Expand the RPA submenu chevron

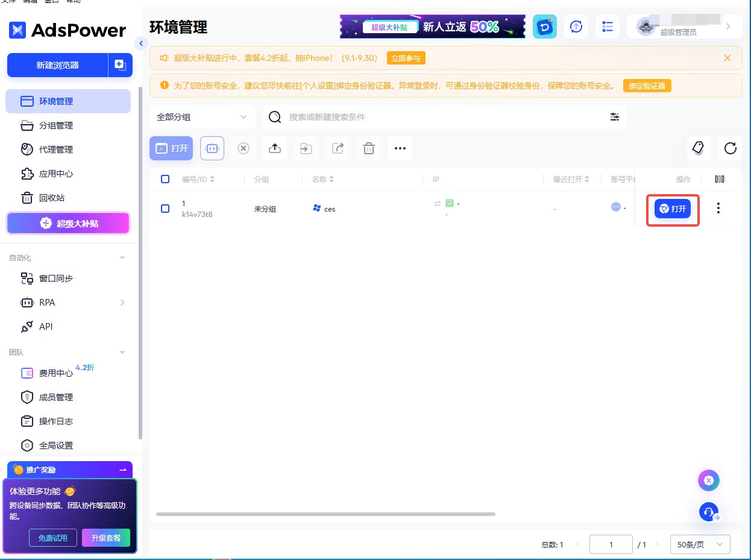pos(122,303)
